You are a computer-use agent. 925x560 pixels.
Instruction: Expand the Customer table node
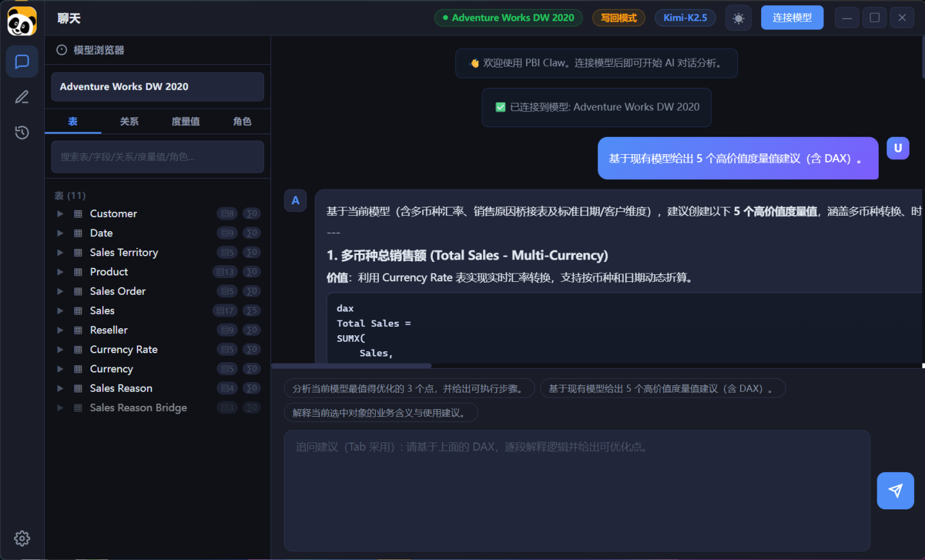(x=60, y=214)
